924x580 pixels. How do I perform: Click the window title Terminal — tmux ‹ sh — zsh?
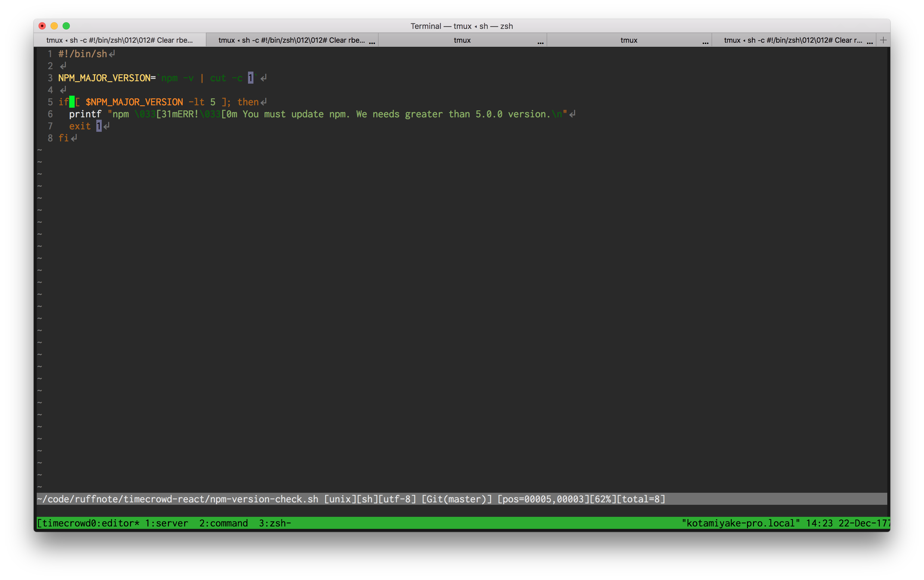click(x=462, y=26)
